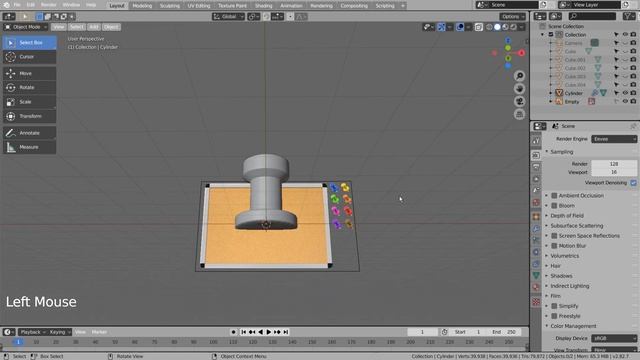Open the Material properties tab icon
The image size is (640, 360).
click(x=536, y=287)
